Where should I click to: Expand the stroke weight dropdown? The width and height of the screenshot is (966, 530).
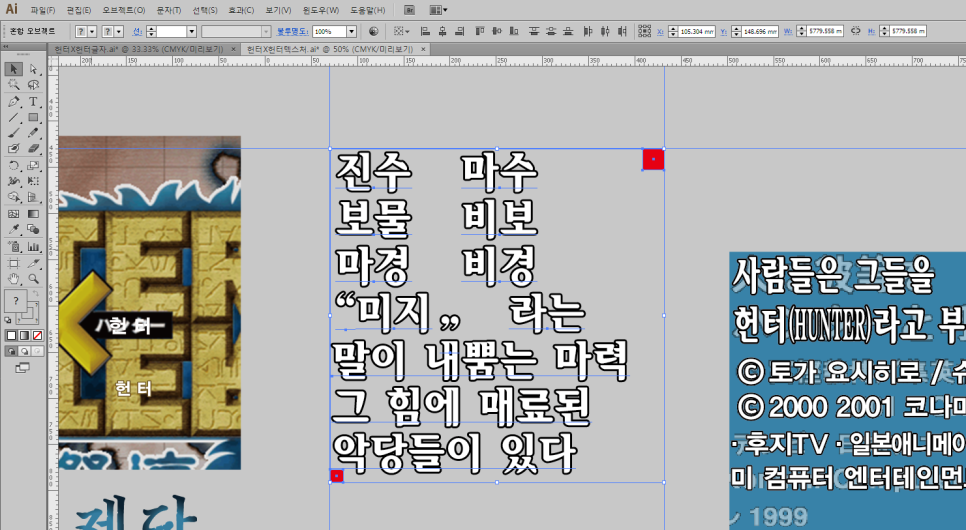click(x=192, y=31)
